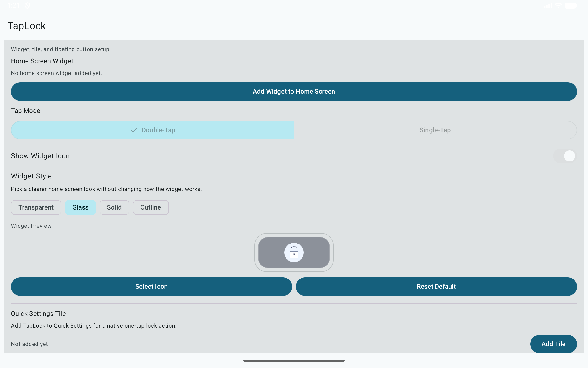The height and width of the screenshot is (368, 588).
Task: Click the cellular signal icon
Action: 548,5
